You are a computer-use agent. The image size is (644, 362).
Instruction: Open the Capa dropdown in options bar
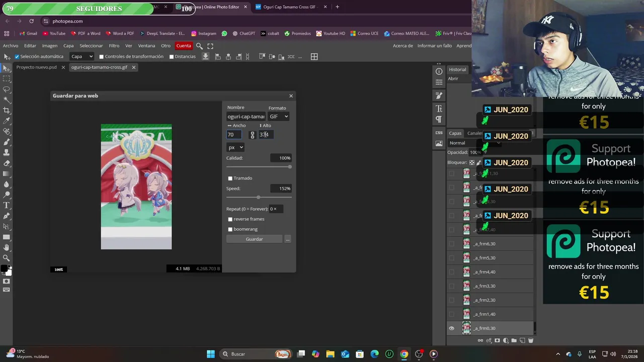pyautogui.click(x=82, y=56)
